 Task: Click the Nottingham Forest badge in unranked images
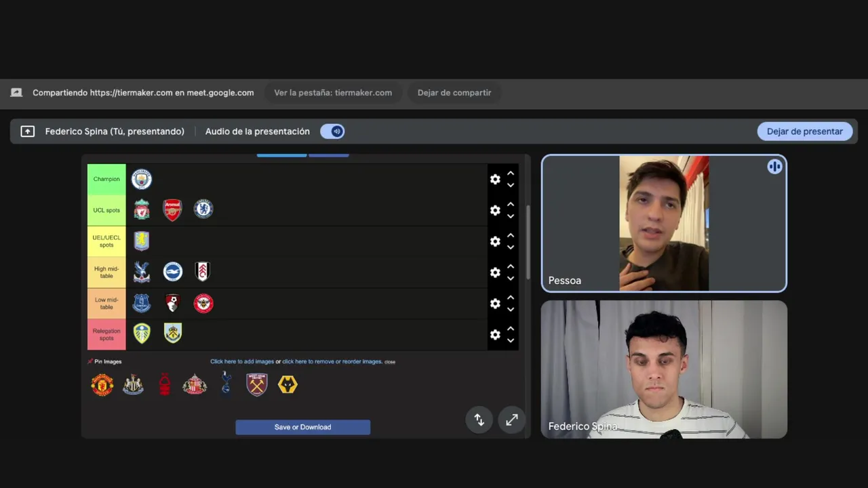click(164, 385)
